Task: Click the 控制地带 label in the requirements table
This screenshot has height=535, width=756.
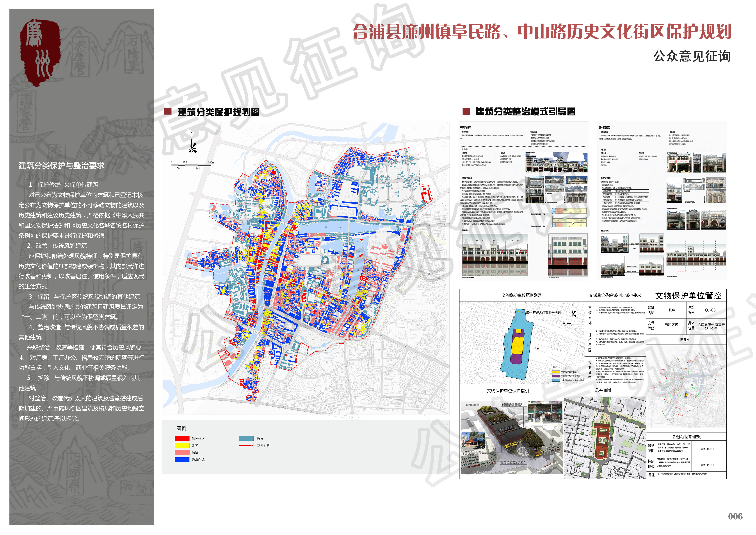Action: pos(590,370)
